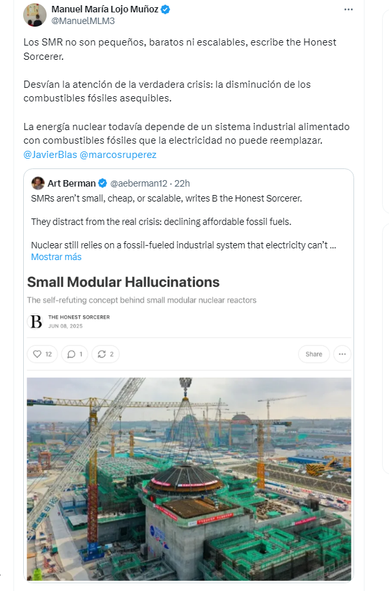Expand quoted tweet with Mostrar más
Screen dimensions: 389x591
(x=56, y=257)
